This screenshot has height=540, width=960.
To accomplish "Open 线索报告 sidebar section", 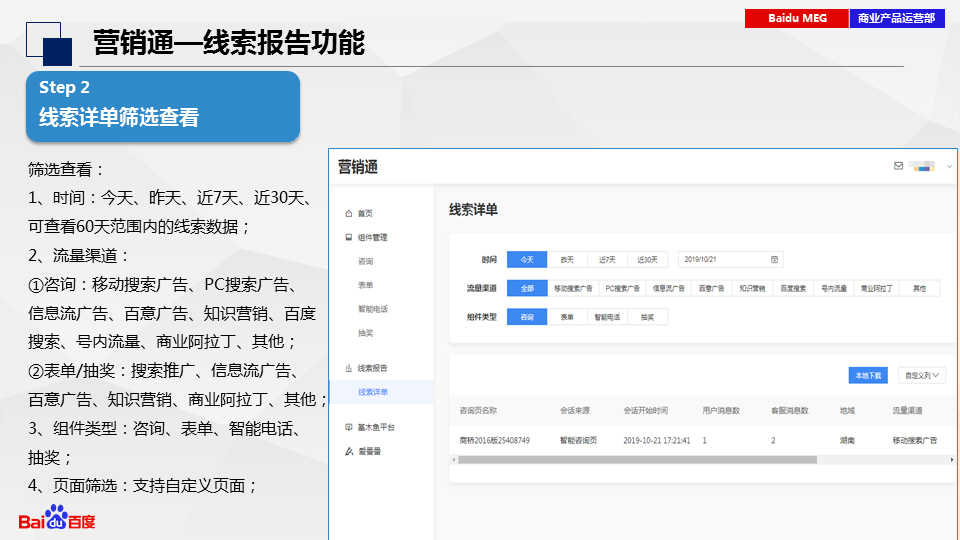I will [x=372, y=368].
